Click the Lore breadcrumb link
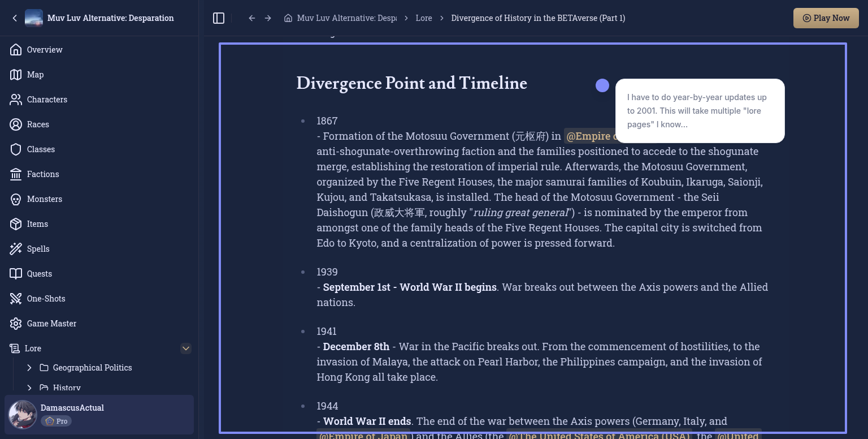Image resolution: width=868 pixels, height=439 pixels. pos(423,18)
